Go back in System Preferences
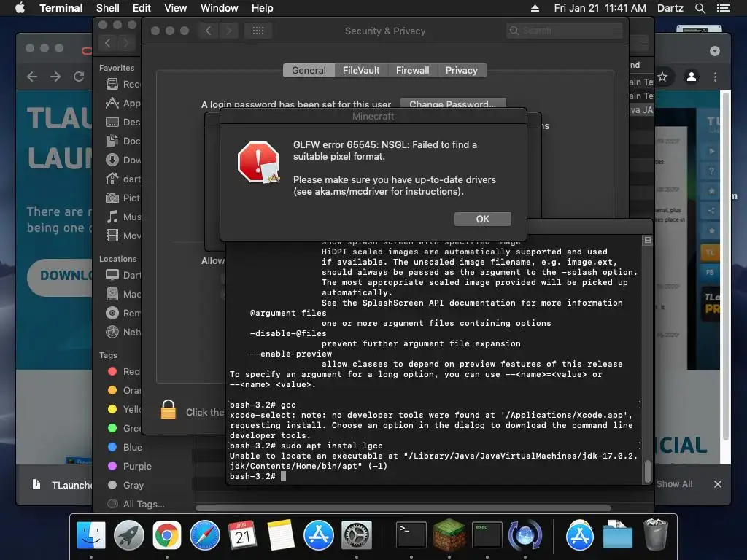 (x=208, y=31)
